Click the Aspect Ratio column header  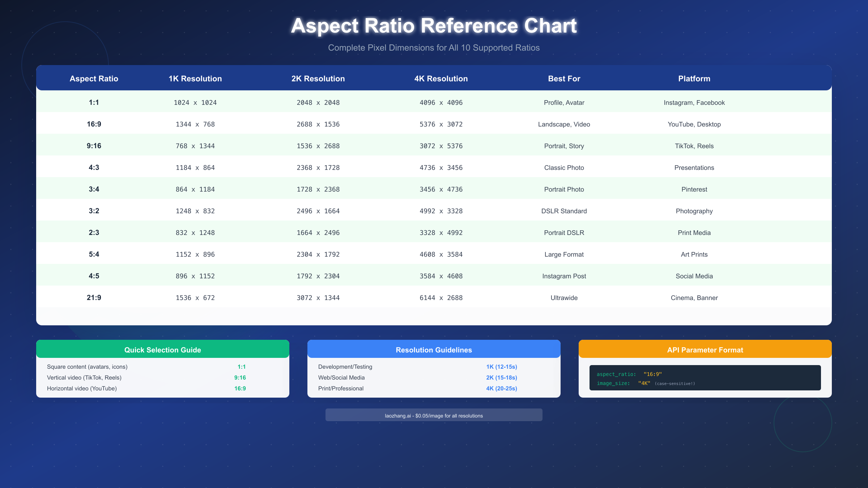[x=94, y=78]
